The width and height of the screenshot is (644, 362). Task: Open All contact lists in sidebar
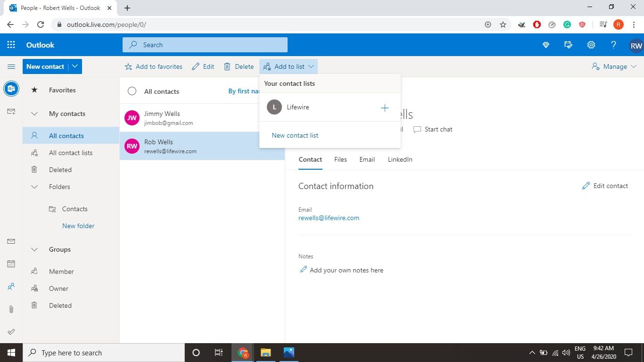pyautogui.click(x=71, y=153)
